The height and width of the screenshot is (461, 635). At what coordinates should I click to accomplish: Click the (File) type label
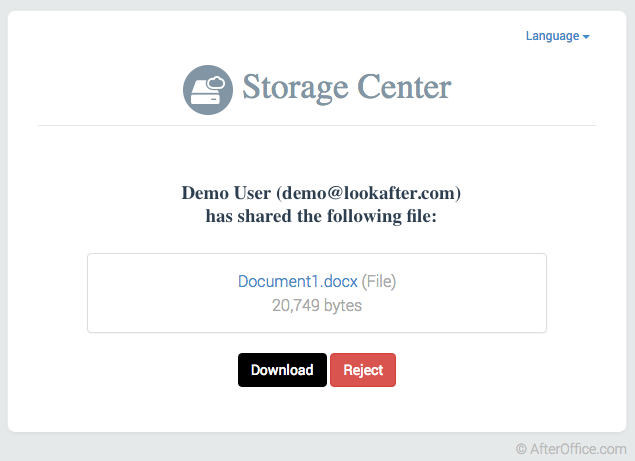(386, 282)
